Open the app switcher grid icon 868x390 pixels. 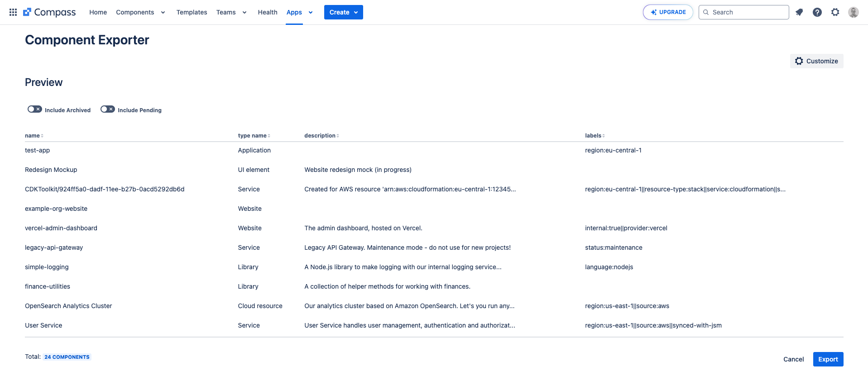13,12
